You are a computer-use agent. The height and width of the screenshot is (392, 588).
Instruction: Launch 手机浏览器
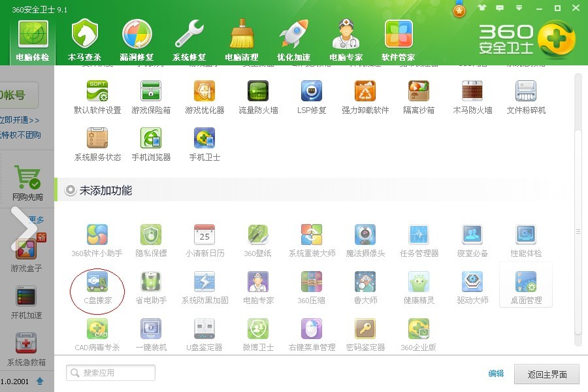pyautogui.click(x=151, y=144)
